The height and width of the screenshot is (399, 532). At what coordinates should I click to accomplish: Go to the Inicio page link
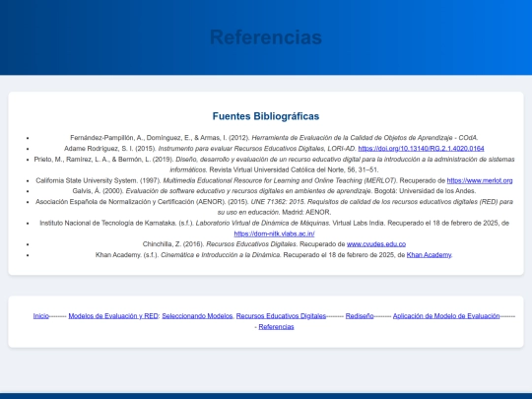coord(41,316)
